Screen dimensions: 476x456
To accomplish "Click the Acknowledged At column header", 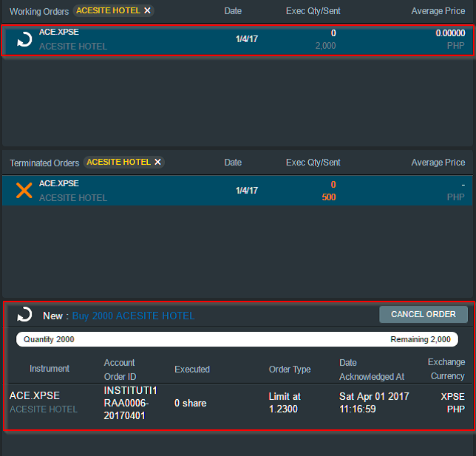I will click(372, 377).
